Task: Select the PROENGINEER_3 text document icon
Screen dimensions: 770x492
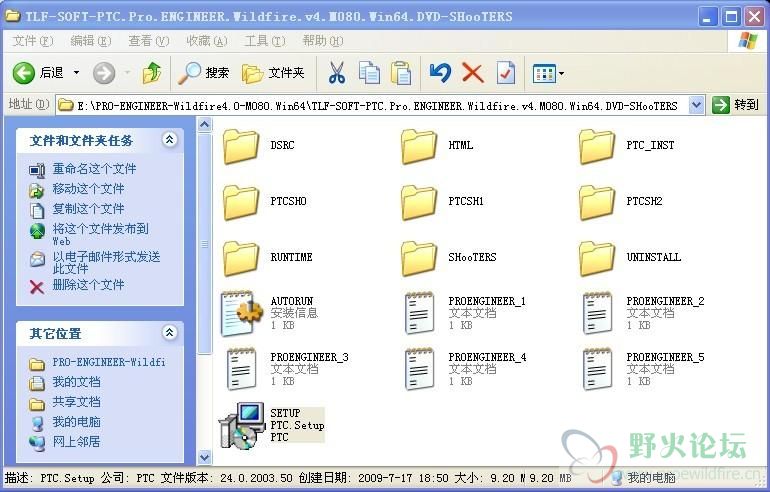Action: pyautogui.click(x=242, y=369)
